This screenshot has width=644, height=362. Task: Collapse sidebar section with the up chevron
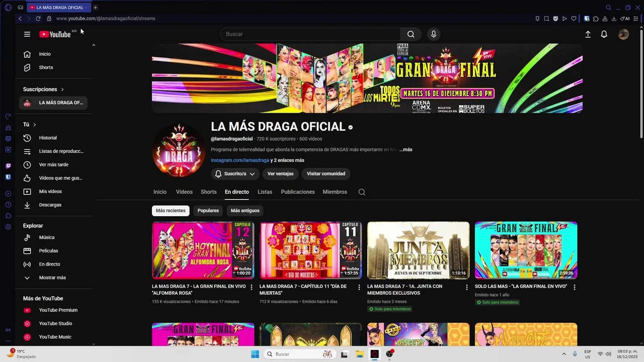(x=94, y=45)
